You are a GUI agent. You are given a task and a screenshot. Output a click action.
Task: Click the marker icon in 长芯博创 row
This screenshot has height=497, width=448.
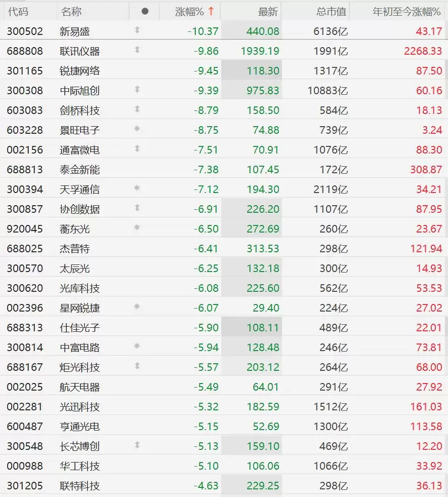point(137,445)
